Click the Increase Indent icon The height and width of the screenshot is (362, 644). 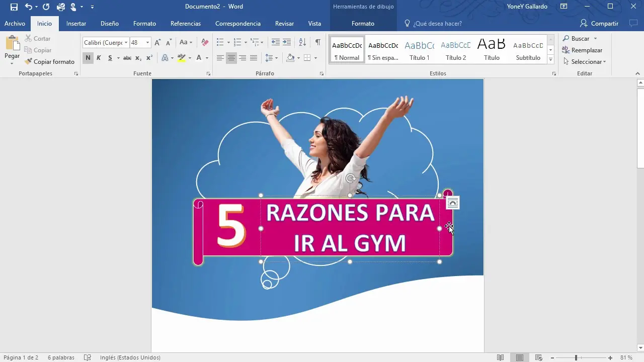click(x=287, y=43)
